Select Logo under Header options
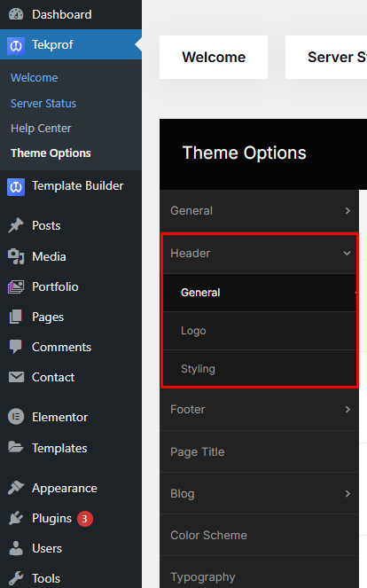This screenshot has height=588, width=367. (x=260, y=331)
